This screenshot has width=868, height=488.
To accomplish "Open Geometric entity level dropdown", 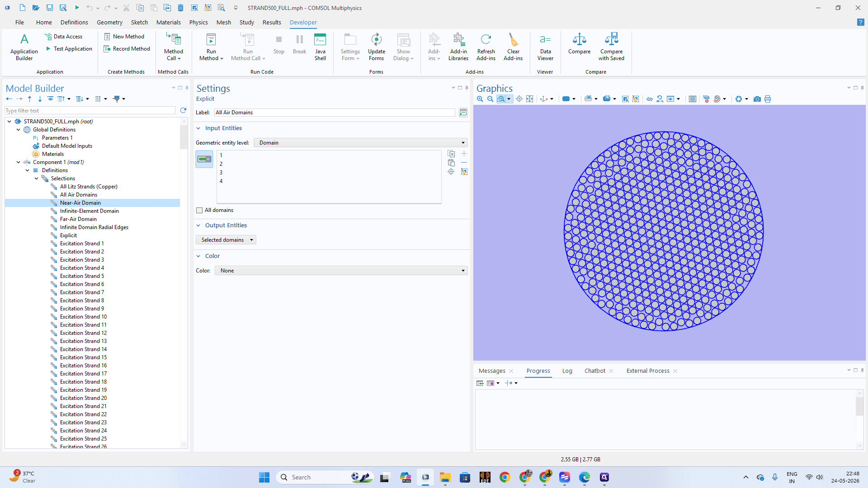I will click(360, 143).
